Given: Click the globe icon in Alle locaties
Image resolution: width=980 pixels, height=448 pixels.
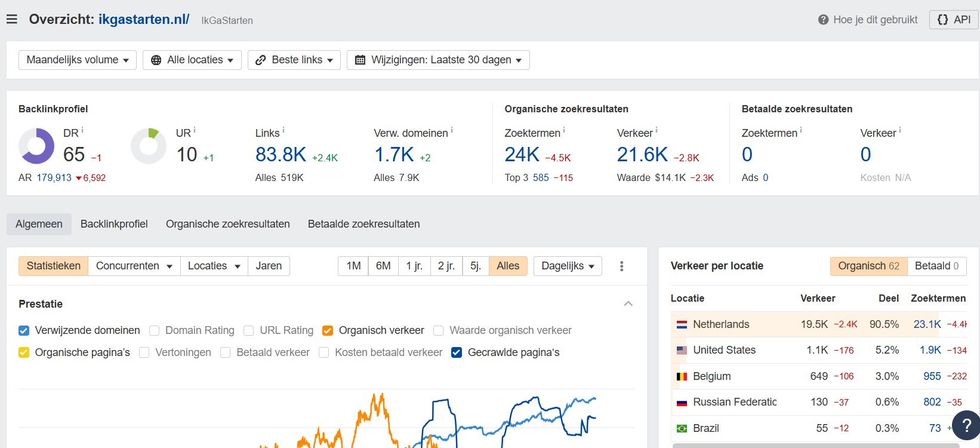Looking at the screenshot, I should [156, 60].
